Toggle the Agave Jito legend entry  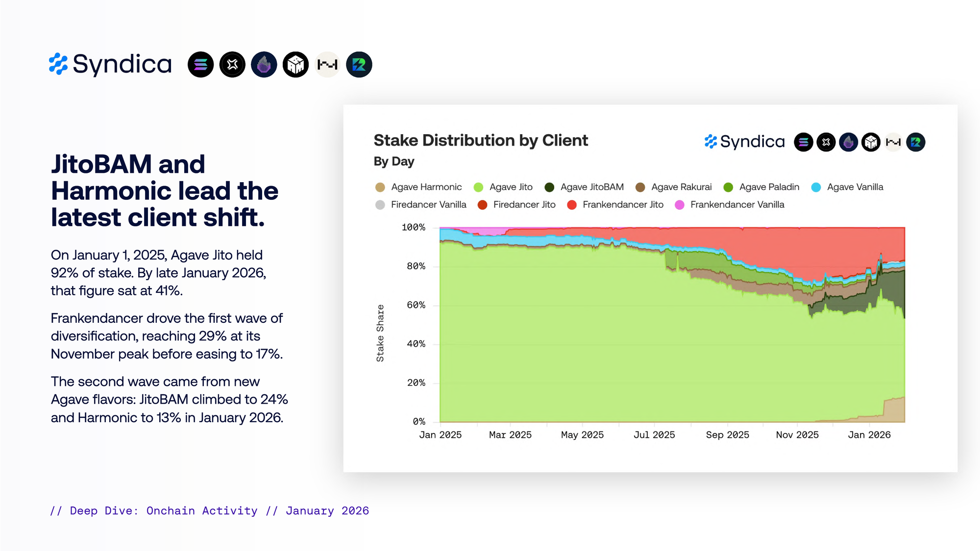point(511,187)
